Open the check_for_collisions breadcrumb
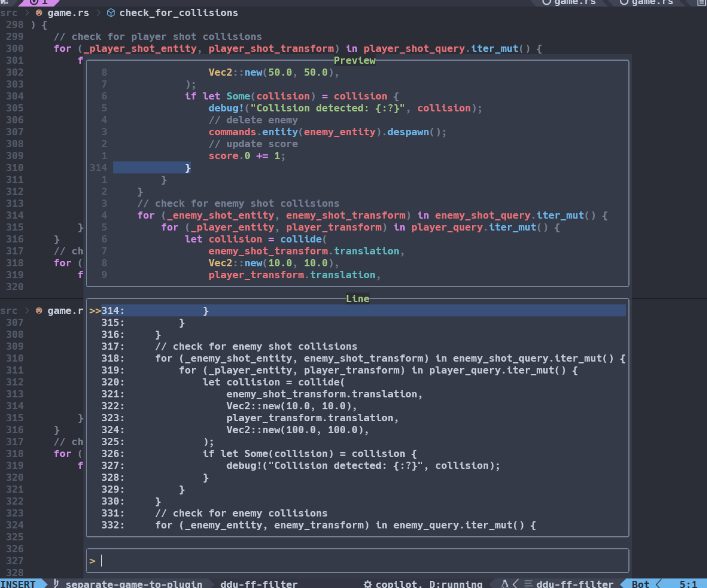Screen dimensions: 707x588 (179, 13)
